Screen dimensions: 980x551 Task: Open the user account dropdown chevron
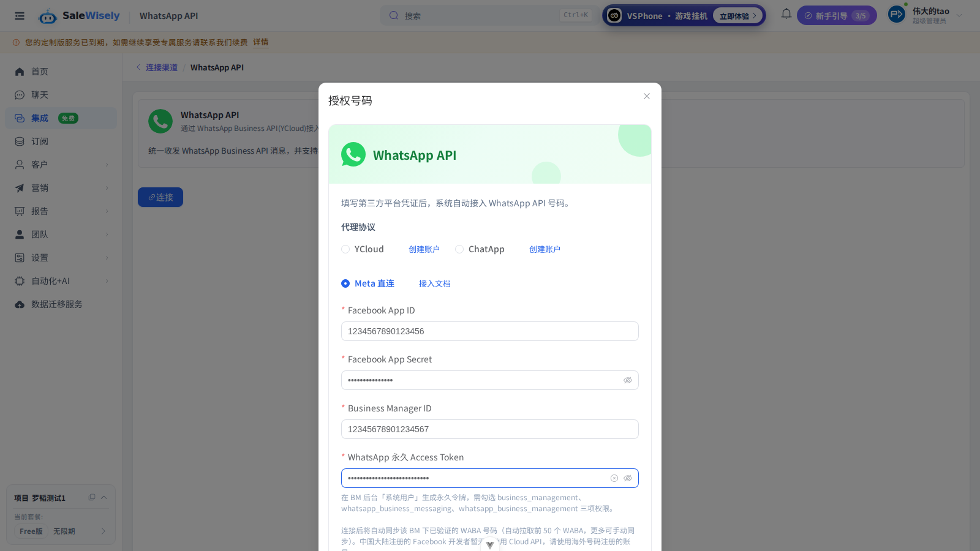click(959, 16)
